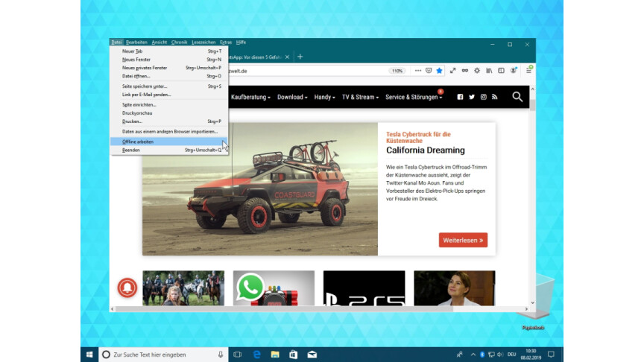Save page with the Pocket icon
The height and width of the screenshot is (362, 644).
pyautogui.click(x=429, y=71)
